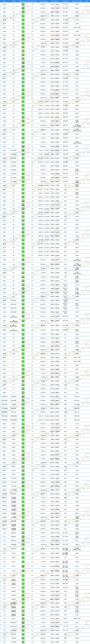The width and height of the screenshot is (90, 644).
Task: Click the Opis column header
Action: 86,1
